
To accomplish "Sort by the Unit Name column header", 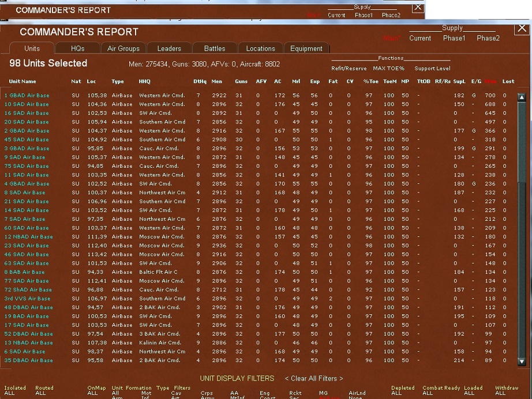I will [23, 81].
